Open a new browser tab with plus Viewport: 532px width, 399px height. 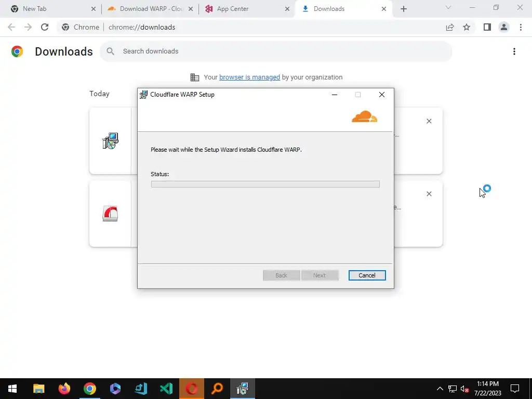click(403, 9)
